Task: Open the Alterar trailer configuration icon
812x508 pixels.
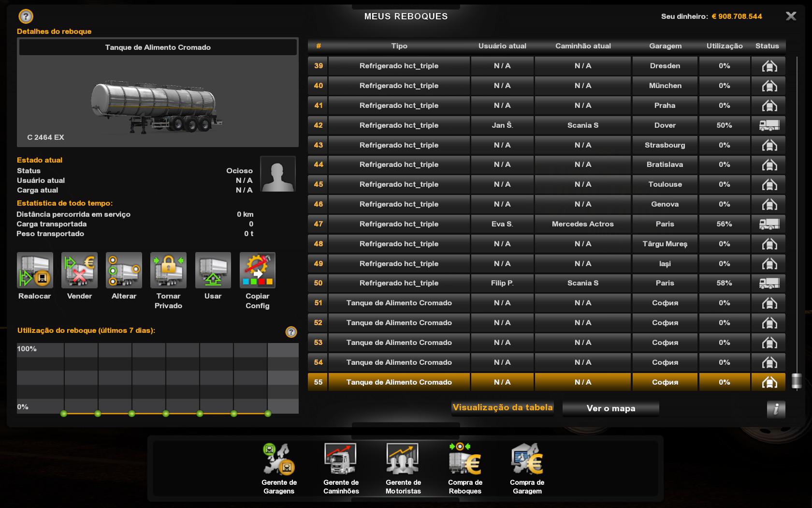Action: (124, 270)
